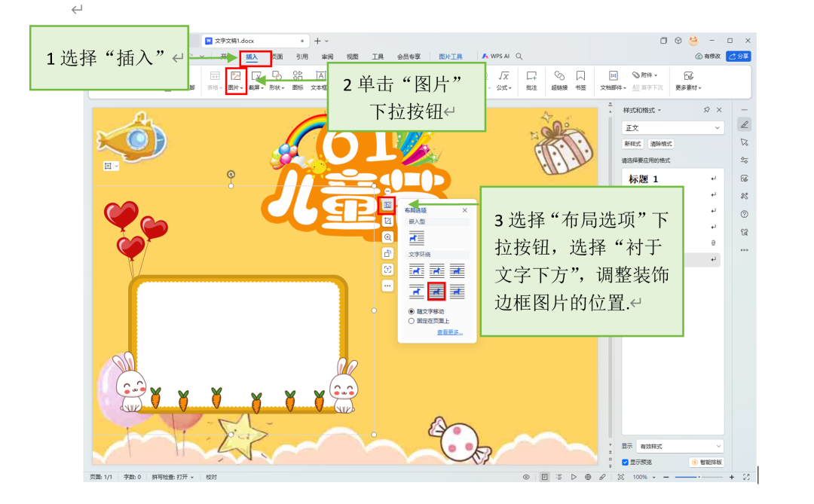Screen dimensions: 814x504
Task: Click the selection arrow icon in the right sidebar
Action: (745, 142)
